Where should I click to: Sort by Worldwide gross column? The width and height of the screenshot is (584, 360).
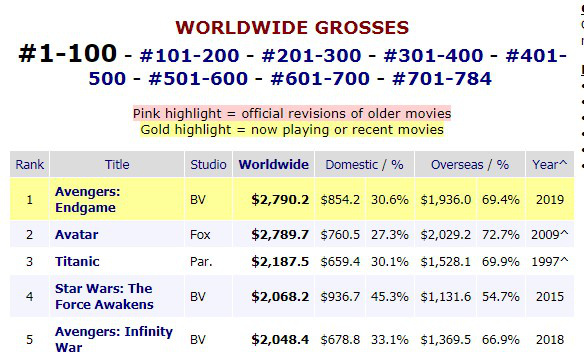[x=274, y=165]
